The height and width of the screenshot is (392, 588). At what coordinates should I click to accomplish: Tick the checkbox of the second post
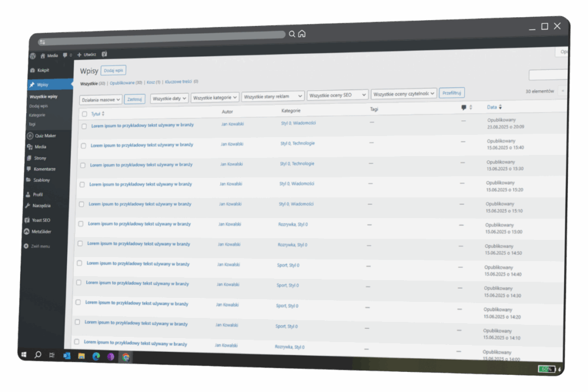tap(83, 146)
